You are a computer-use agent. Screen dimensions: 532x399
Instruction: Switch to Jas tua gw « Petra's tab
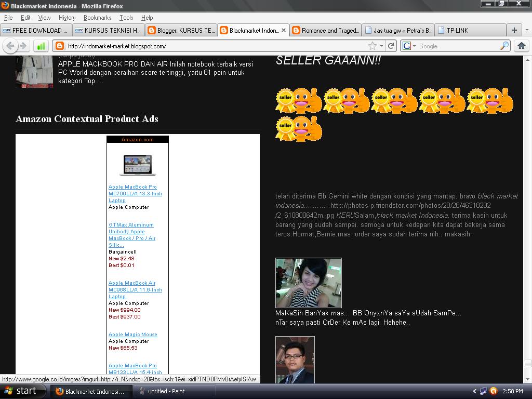tap(398, 30)
